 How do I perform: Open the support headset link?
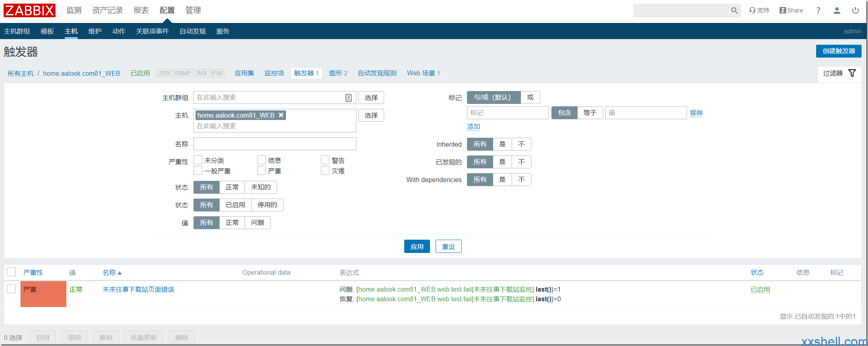pyautogui.click(x=759, y=10)
